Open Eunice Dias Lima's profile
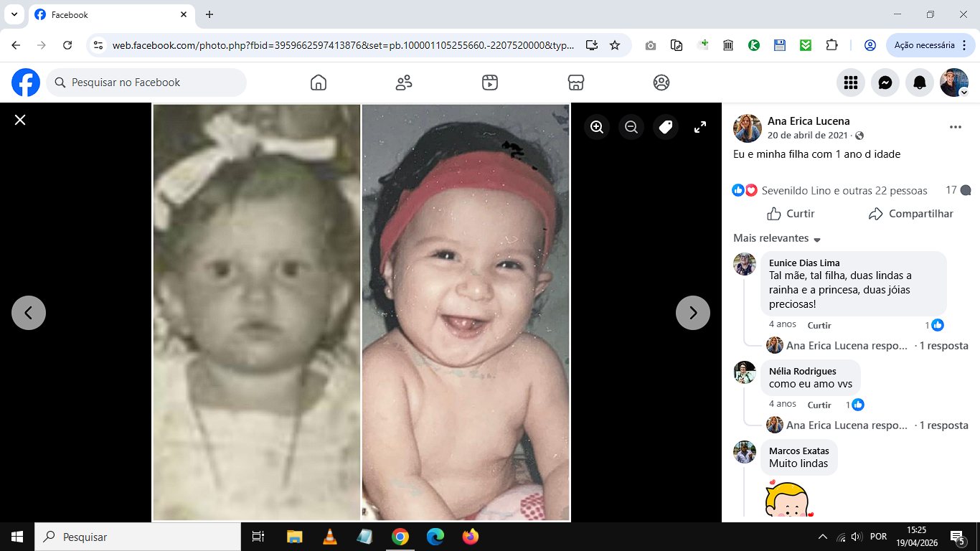The width and height of the screenshot is (980, 551). click(804, 263)
